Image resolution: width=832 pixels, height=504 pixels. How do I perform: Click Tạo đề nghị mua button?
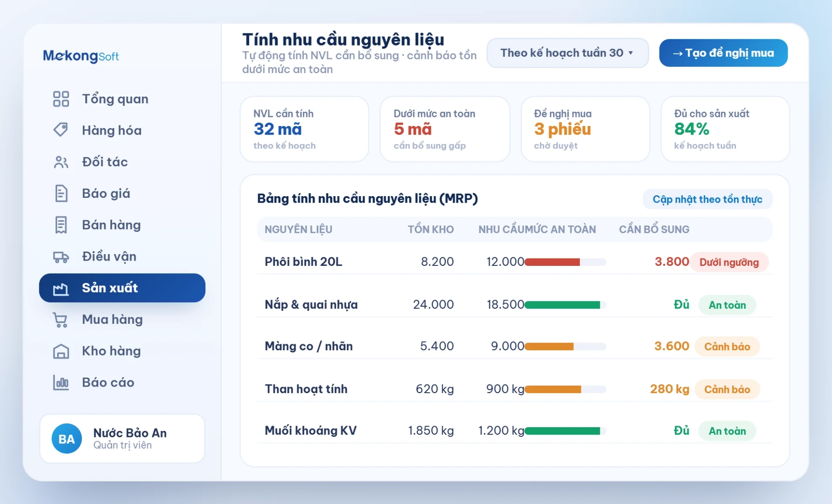(x=723, y=53)
